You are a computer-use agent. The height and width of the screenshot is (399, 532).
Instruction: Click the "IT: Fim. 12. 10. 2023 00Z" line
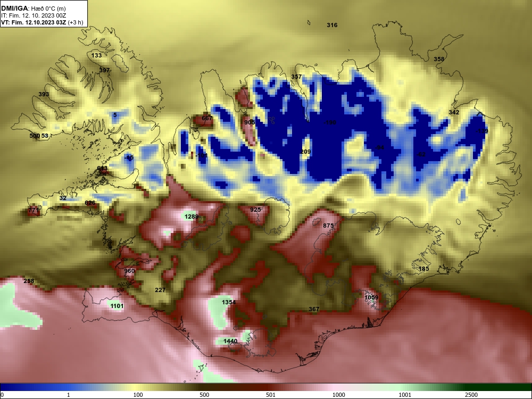33,15
